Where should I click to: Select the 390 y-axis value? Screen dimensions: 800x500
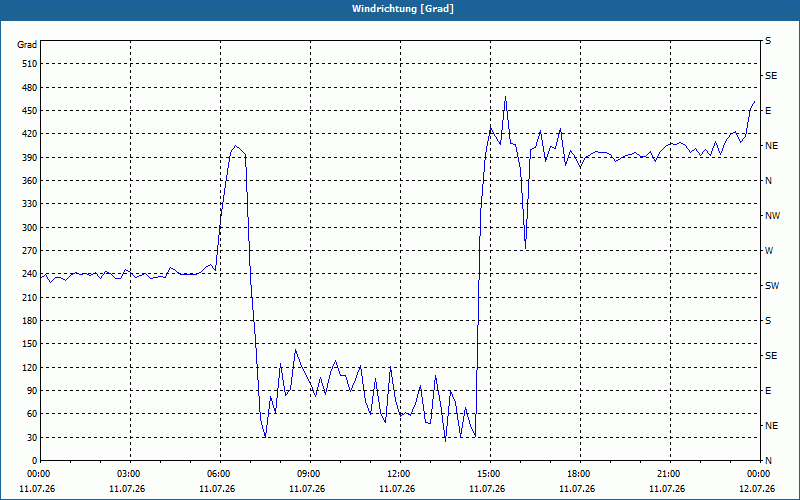click(30, 157)
